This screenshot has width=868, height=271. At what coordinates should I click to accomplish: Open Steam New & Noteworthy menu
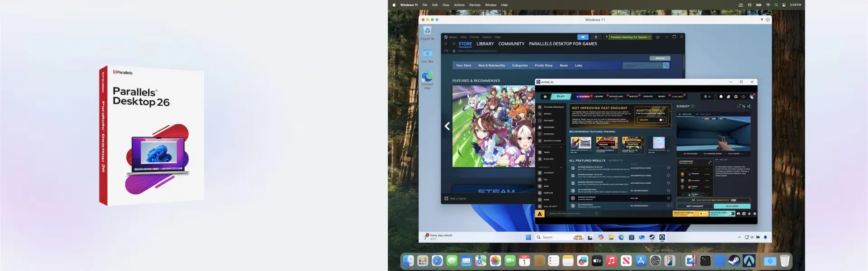point(492,65)
